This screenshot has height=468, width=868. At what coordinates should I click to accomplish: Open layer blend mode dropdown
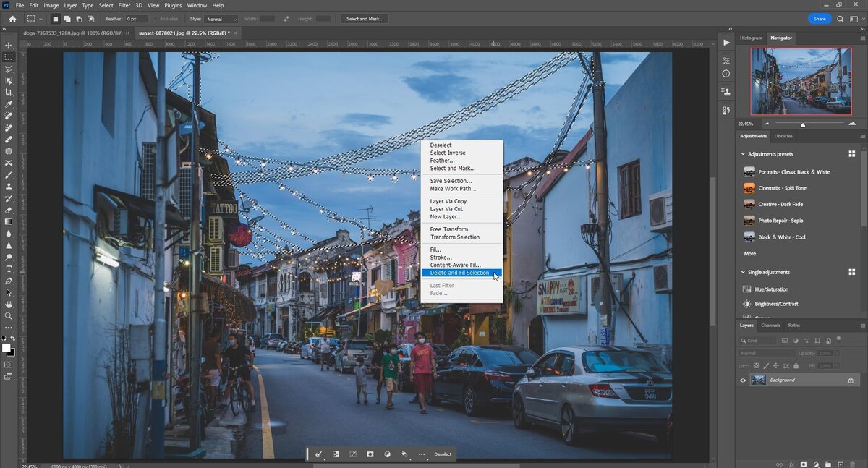point(766,353)
